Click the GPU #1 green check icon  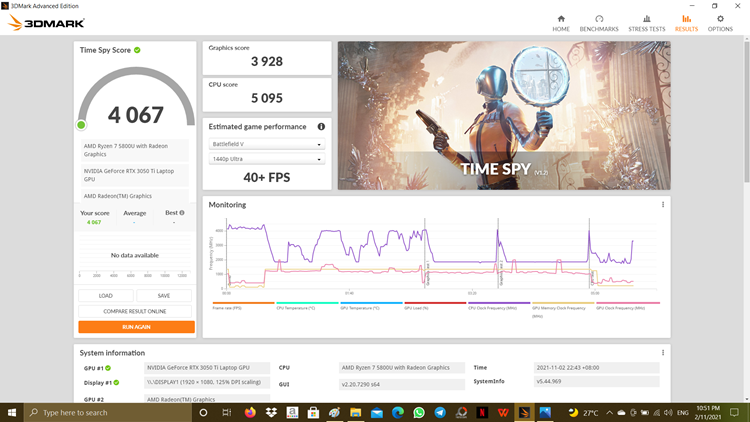(108, 368)
